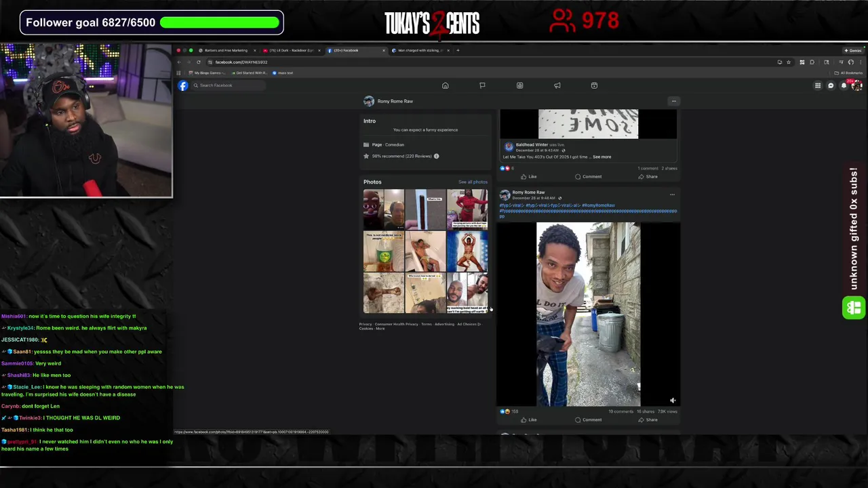Open the Messenger icon
The width and height of the screenshot is (868, 488).
tap(831, 85)
